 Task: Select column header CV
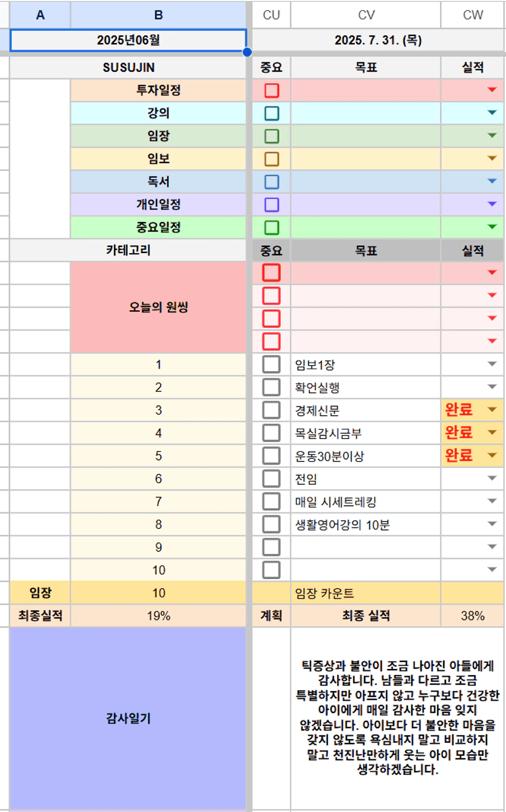coord(366,15)
